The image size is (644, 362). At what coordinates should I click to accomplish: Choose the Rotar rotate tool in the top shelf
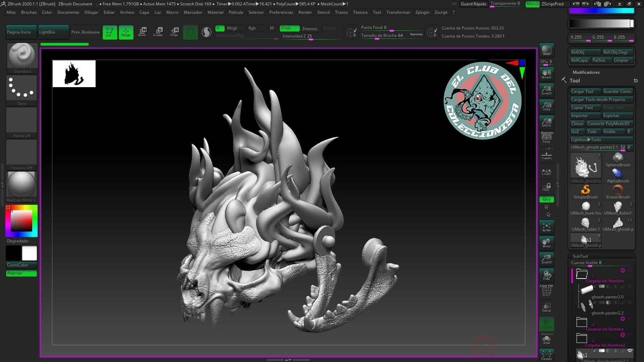pos(174,32)
